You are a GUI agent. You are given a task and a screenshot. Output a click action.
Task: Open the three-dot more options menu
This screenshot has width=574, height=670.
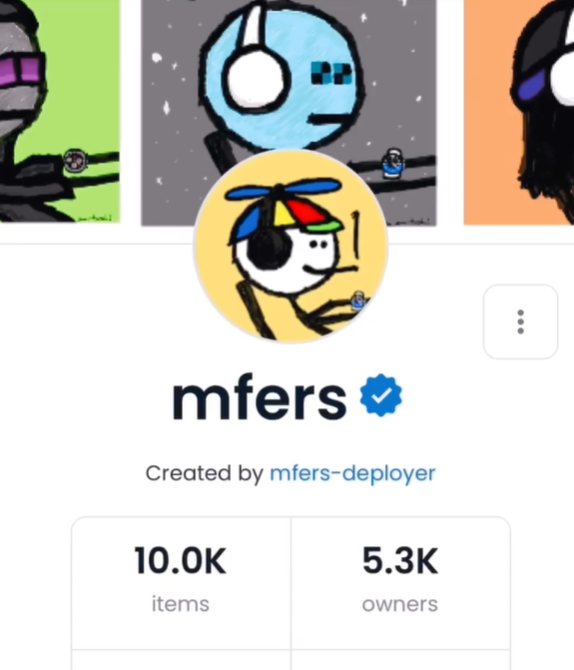(x=520, y=321)
